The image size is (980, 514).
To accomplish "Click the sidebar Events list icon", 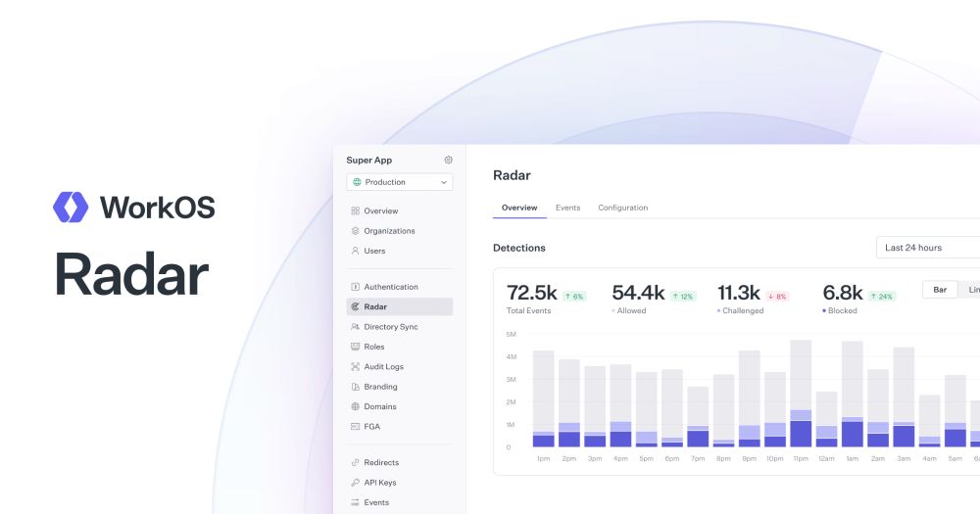I will pos(355,503).
